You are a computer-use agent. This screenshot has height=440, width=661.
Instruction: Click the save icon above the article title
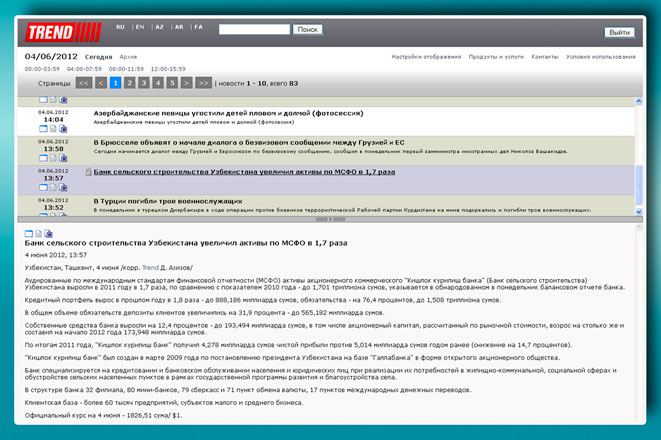48,233
